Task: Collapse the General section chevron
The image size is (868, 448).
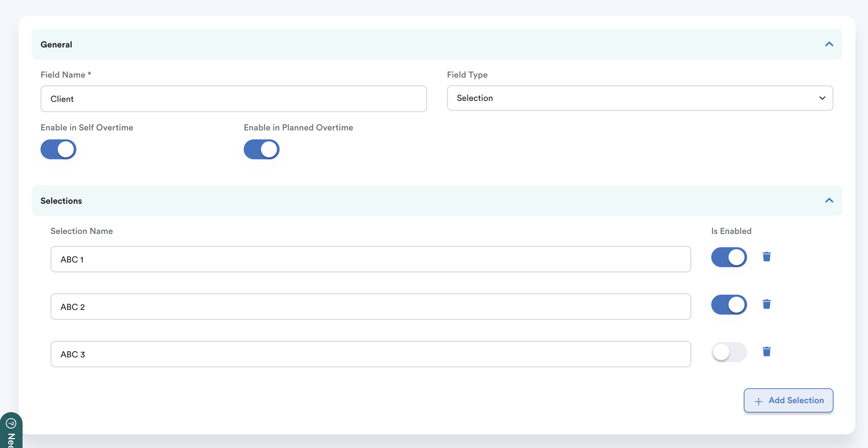Action: coord(829,44)
